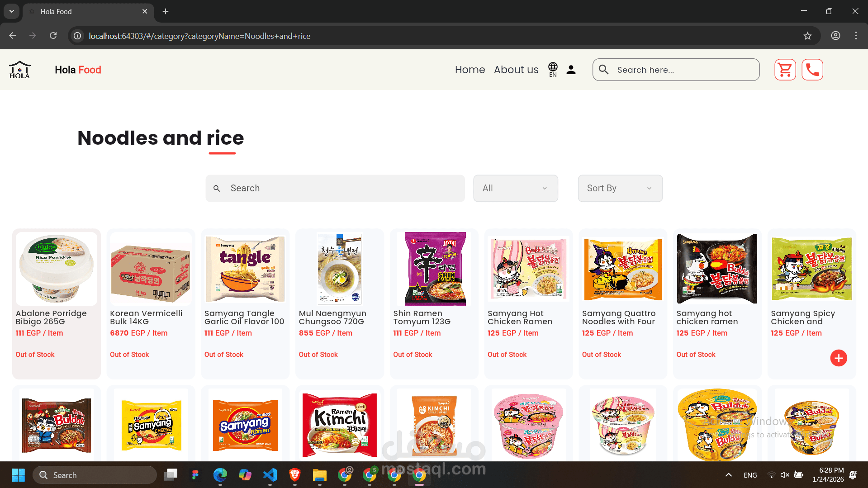868x488 pixels.
Task: Click Noodles and rice heading
Action: [x=161, y=138]
